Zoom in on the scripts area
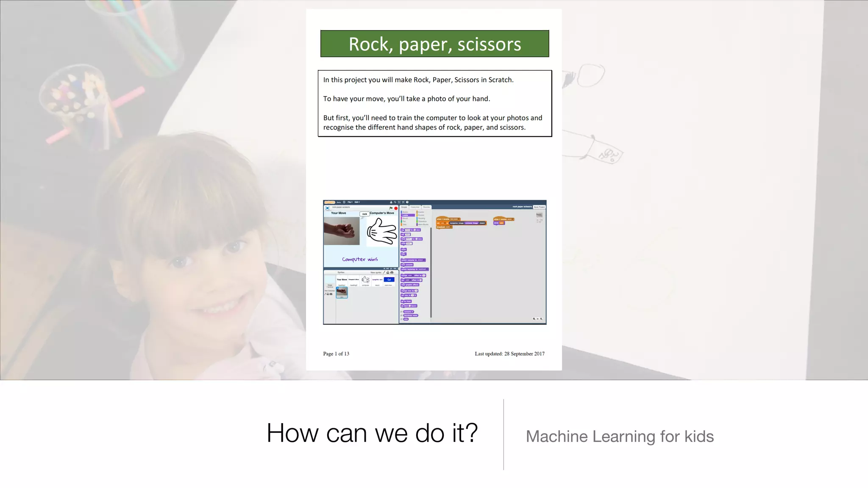The height and width of the screenshot is (488, 868). tap(541, 319)
